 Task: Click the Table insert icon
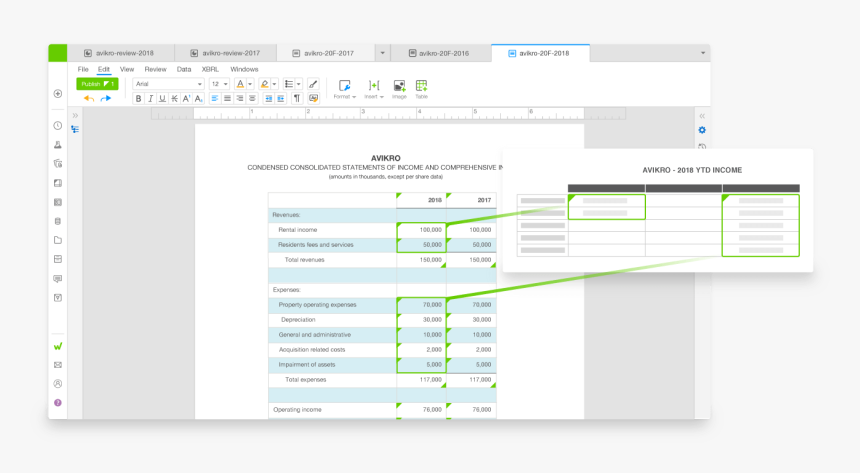[x=421, y=87]
